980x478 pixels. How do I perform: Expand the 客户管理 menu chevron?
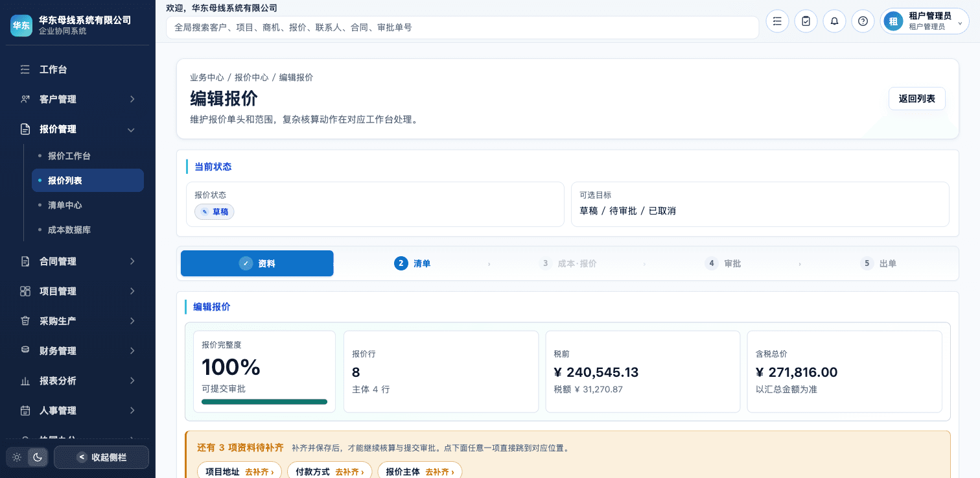coord(132,99)
